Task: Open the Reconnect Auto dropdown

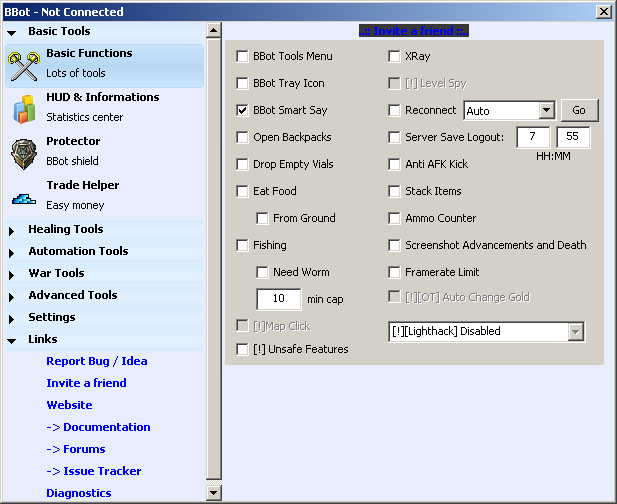Action: coord(546,110)
